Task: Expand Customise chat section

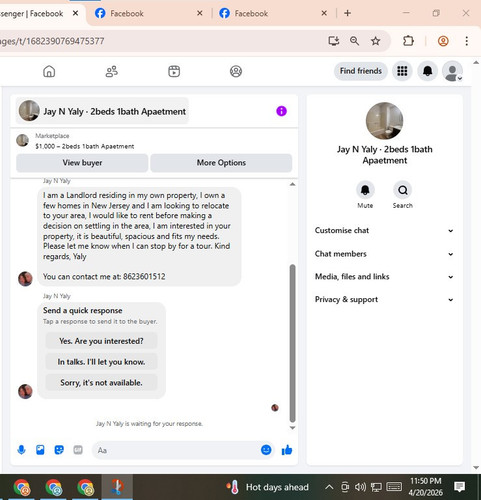Action: tap(384, 230)
